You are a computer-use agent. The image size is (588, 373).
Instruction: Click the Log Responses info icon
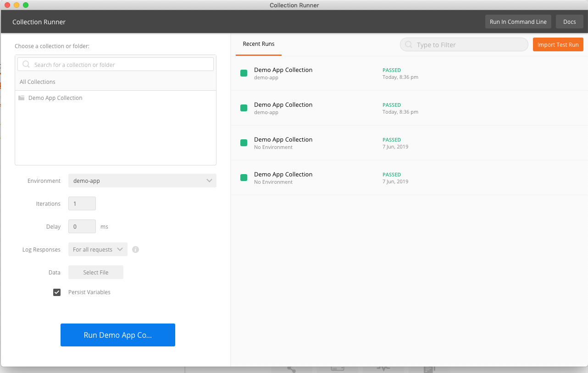click(135, 250)
